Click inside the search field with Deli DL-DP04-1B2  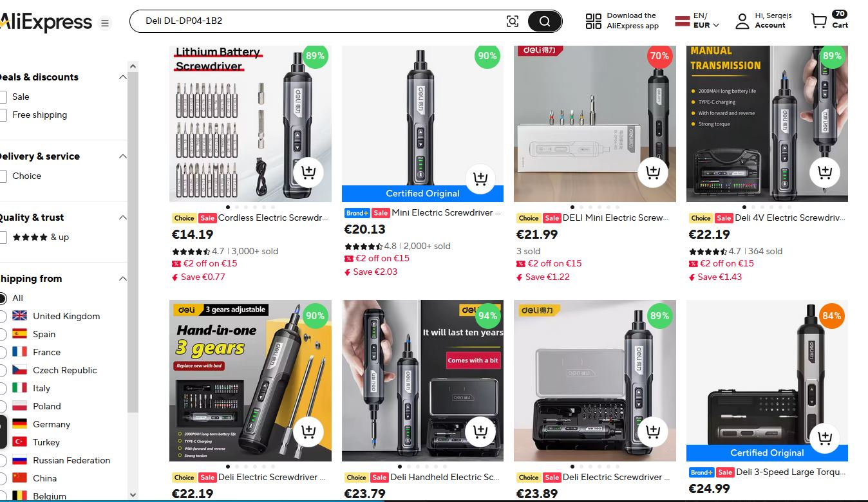click(322, 21)
